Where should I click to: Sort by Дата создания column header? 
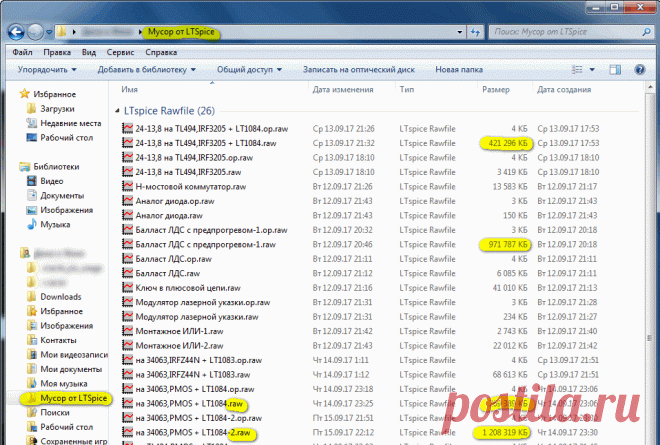564,90
